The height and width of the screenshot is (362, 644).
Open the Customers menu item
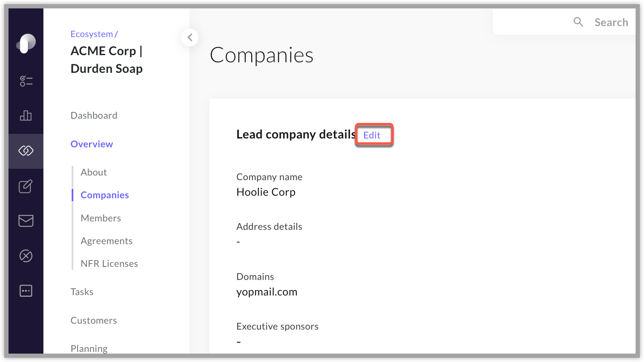[x=94, y=320]
